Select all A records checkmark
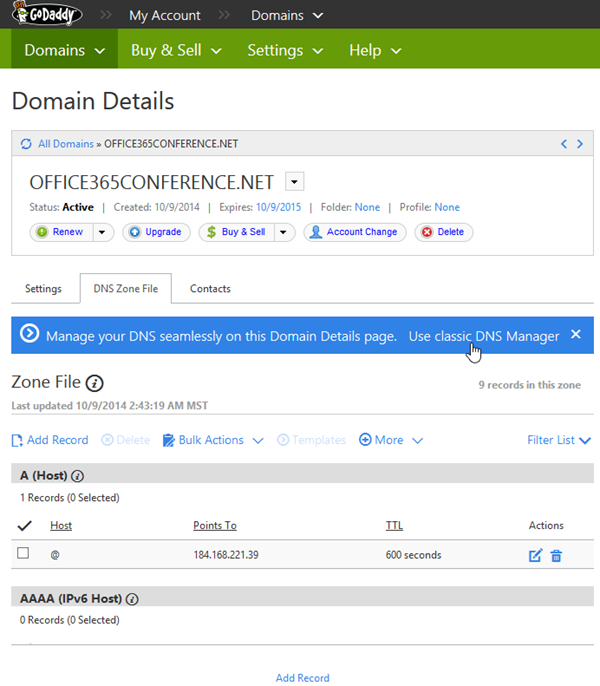The width and height of the screenshot is (600, 686). pyautogui.click(x=25, y=525)
